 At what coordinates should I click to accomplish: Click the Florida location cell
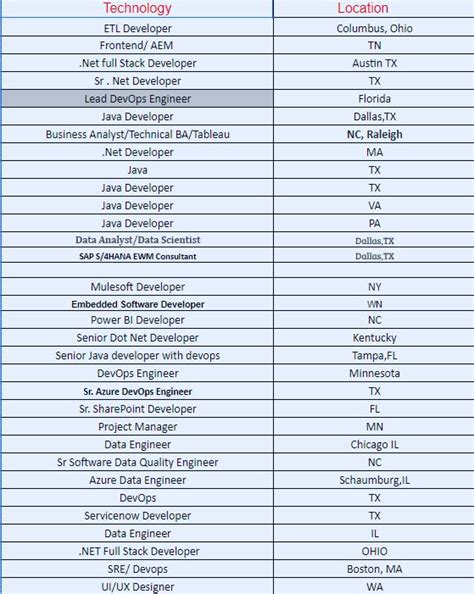[374, 99]
